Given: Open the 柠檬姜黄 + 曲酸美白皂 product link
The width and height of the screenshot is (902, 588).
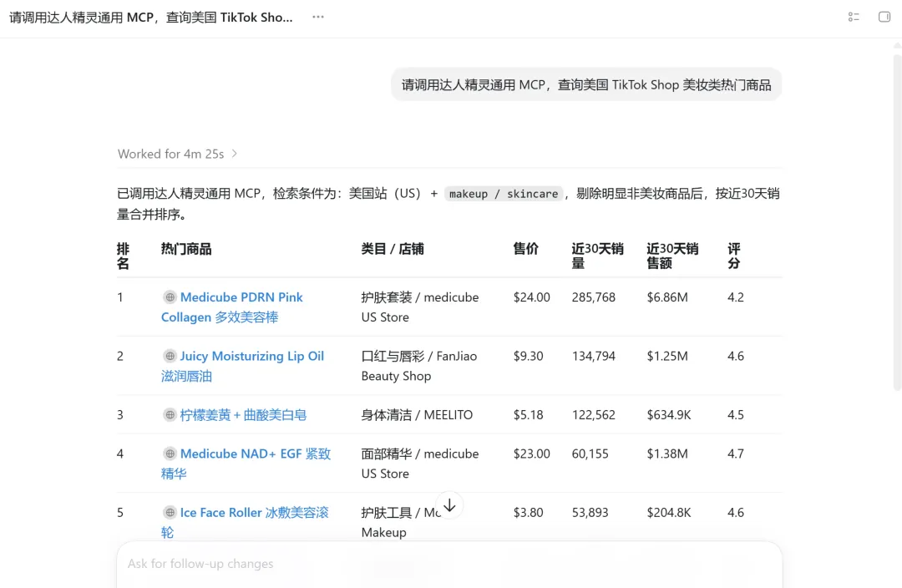Looking at the screenshot, I should (x=243, y=415).
